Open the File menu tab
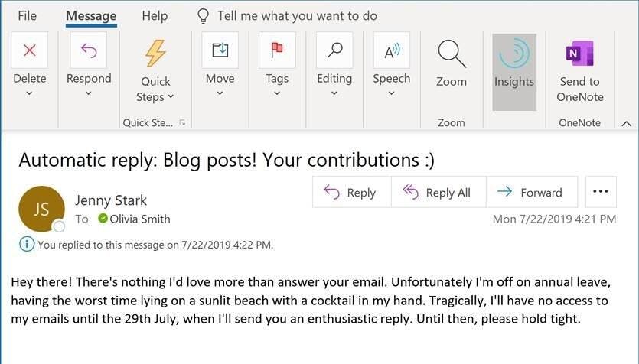This screenshot has height=364, width=639. [27, 15]
